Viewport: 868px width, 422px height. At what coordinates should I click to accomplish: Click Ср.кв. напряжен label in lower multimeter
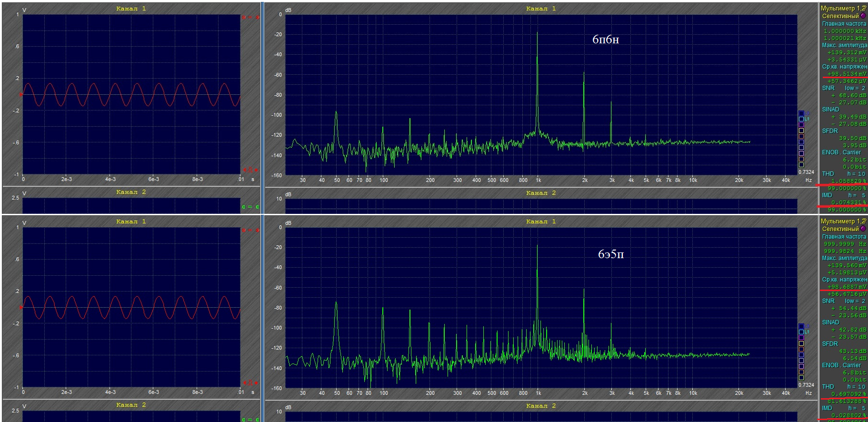844,280
